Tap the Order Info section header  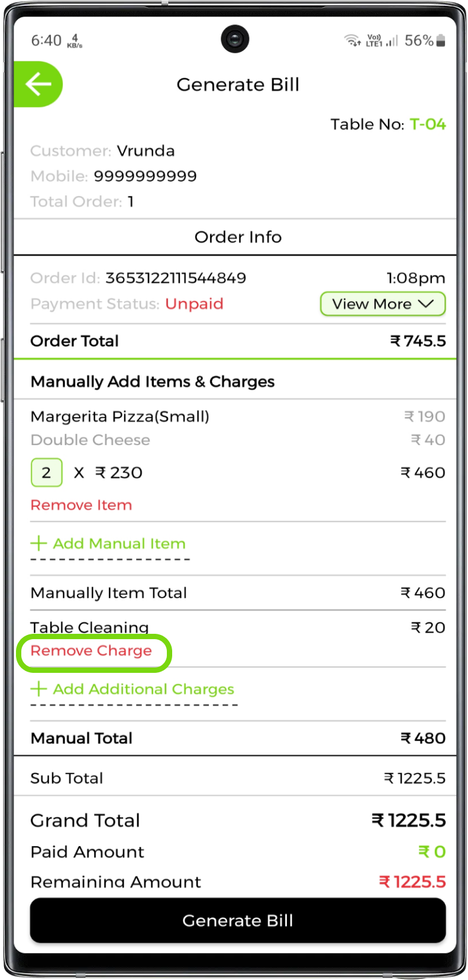click(x=238, y=237)
